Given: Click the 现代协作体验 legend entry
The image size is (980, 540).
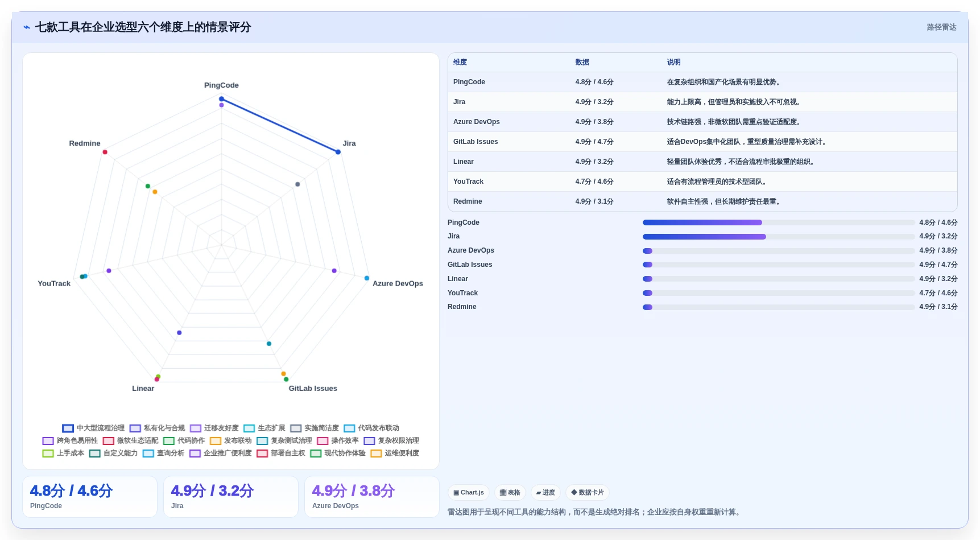Looking at the screenshot, I should (338, 453).
